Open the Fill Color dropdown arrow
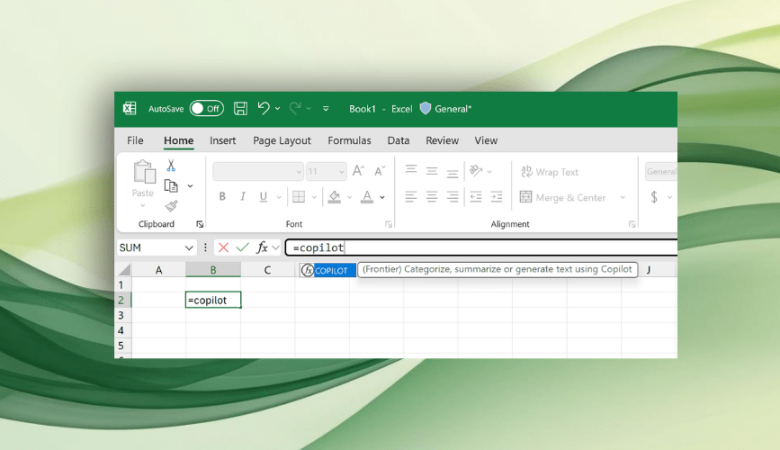The width and height of the screenshot is (780, 450). point(349,197)
